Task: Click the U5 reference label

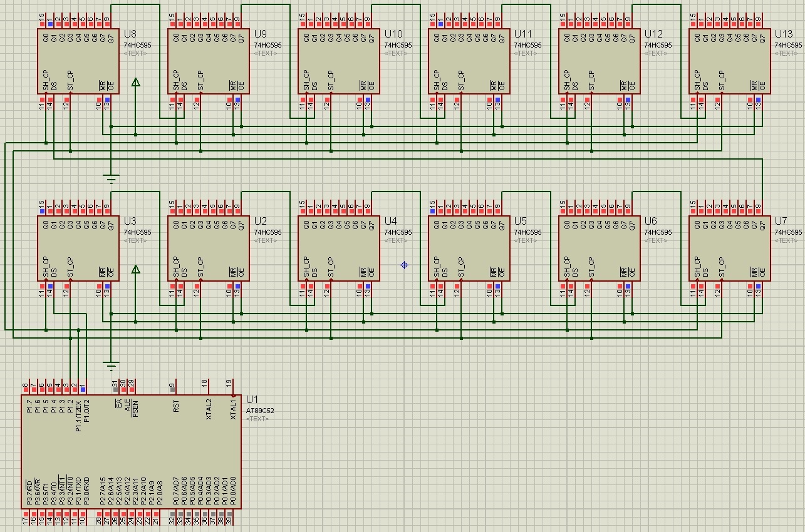Action: 521,221
